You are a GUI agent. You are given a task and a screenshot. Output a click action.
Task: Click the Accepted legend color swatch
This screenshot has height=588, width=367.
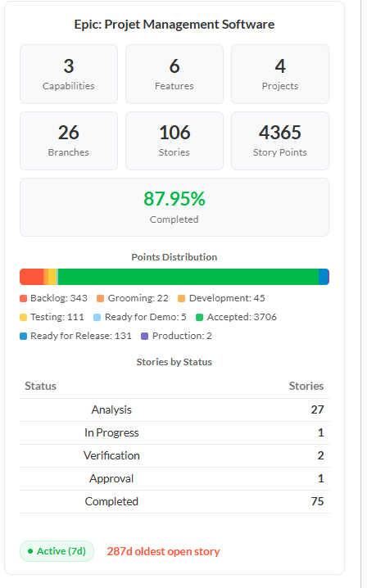click(x=200, y=317)
